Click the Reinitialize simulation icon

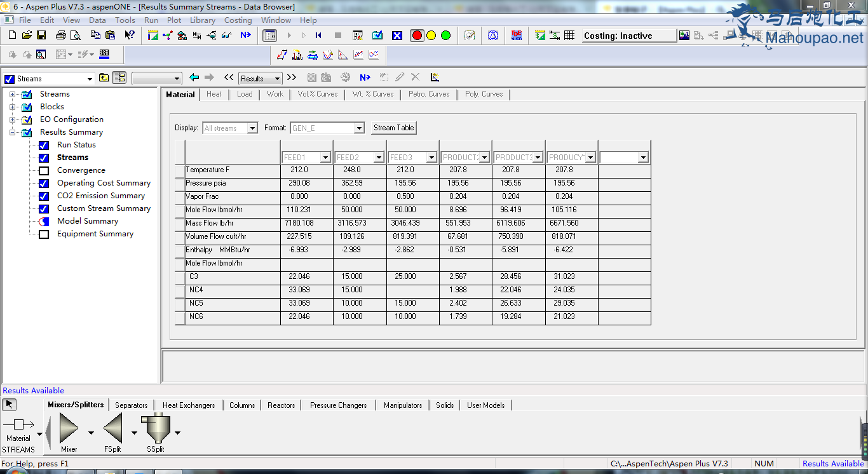click(x=318, y=36)
